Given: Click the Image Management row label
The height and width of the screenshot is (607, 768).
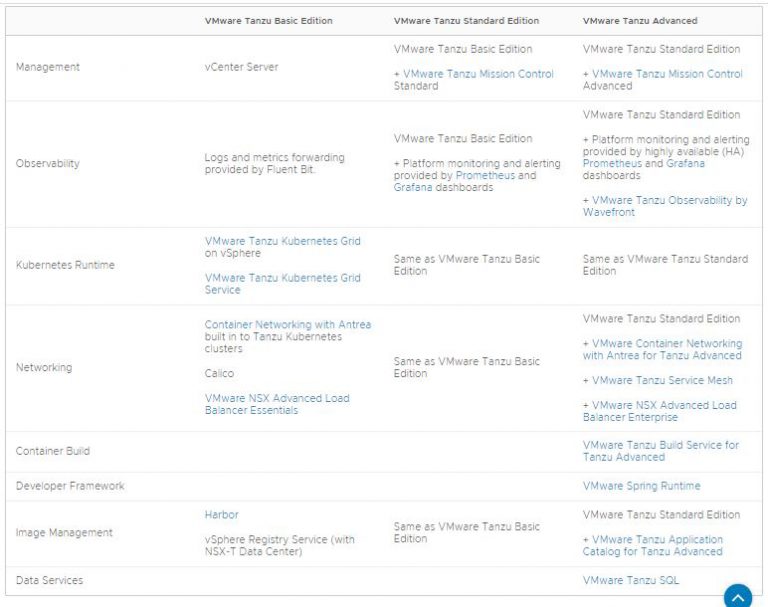Looking at the screenshot, I should 64,533.
